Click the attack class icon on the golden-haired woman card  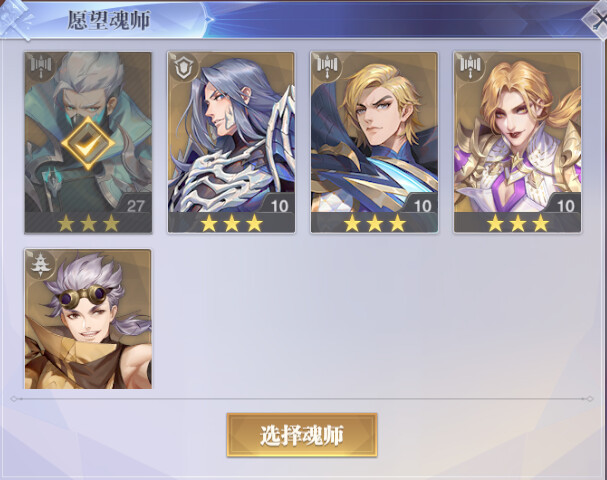point(471,66)
